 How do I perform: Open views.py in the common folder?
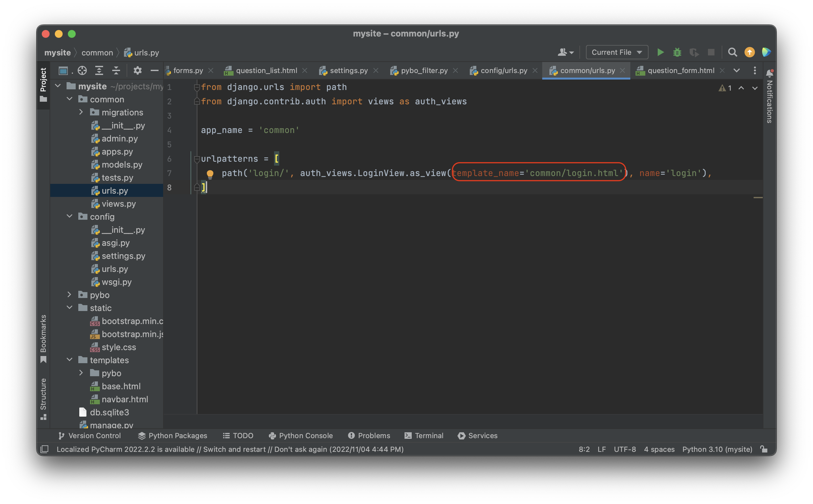[118, 204]
